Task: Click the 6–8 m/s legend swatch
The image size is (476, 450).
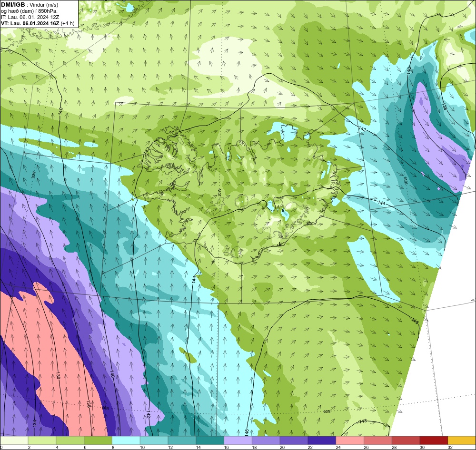Action: pyautogui.click(x=98, y=440)
